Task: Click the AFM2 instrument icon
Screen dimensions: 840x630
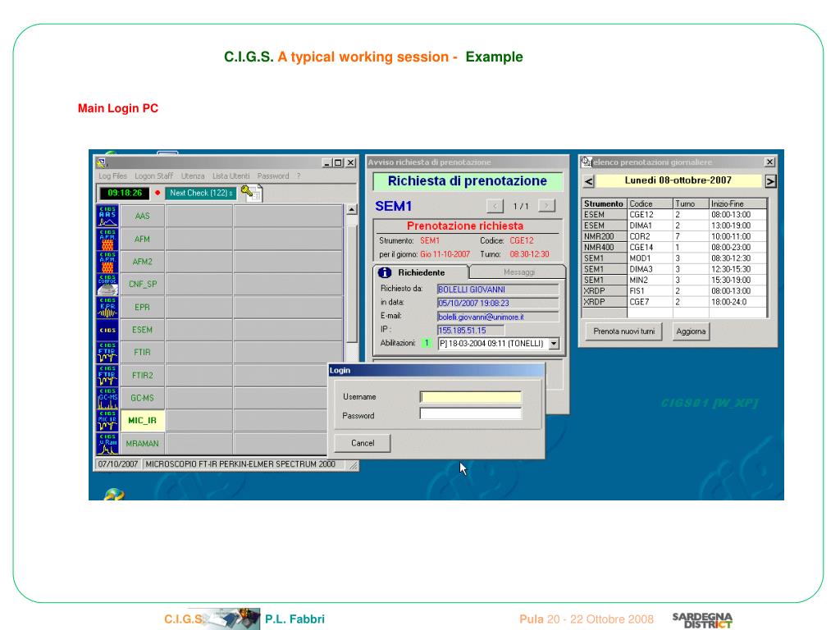Action: pyautogui.click(x=107, y=262)
